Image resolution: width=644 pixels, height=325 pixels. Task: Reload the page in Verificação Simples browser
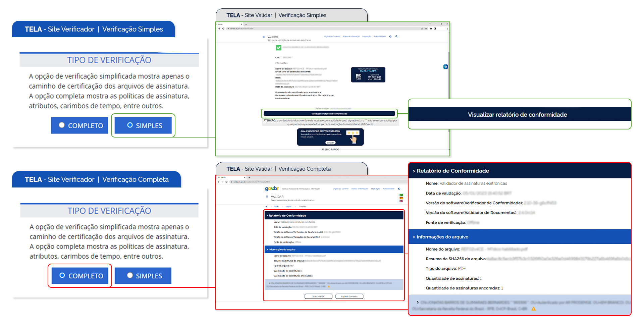pyautogui.click(x=223, y=29)
